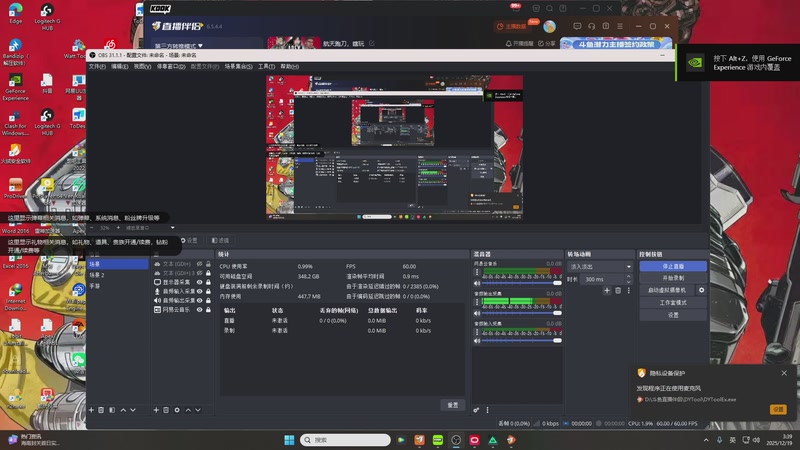The image size is (800, 450).
Task: Open the preview scaling dropdown arrow
Action: pos(172,228)
